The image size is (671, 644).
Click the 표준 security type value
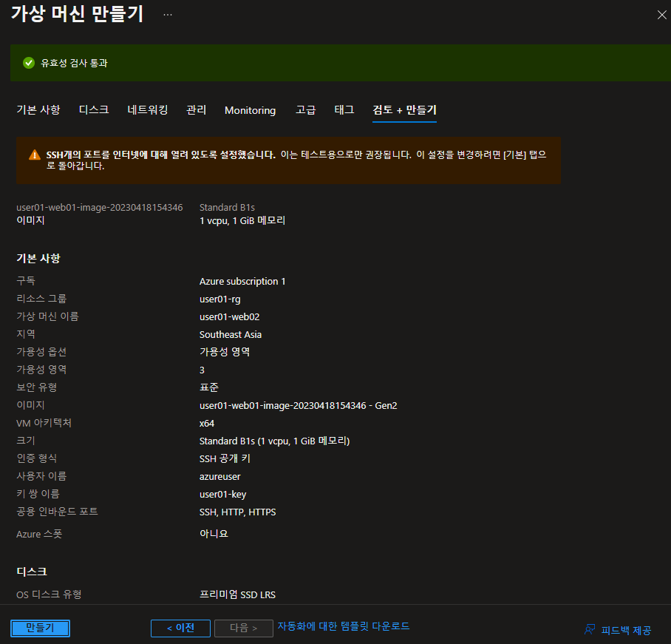[x=209, y=387]
